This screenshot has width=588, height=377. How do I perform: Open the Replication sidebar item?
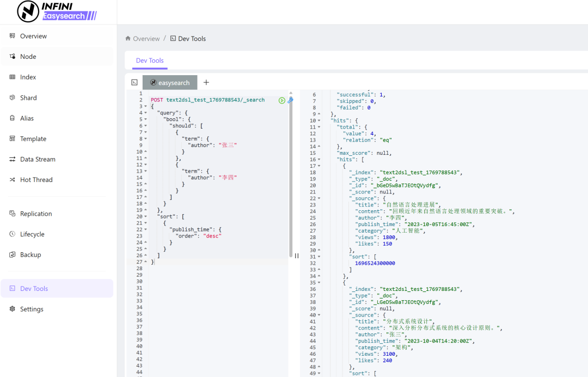(36, 214)
